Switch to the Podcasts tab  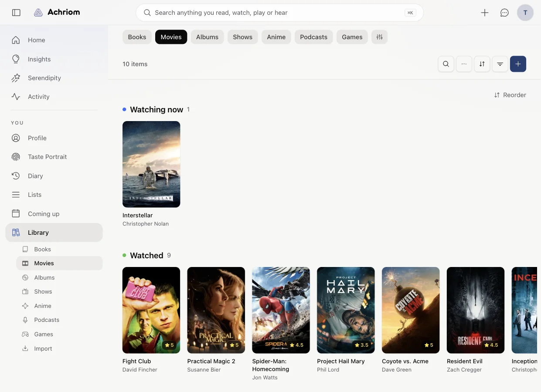314,37
